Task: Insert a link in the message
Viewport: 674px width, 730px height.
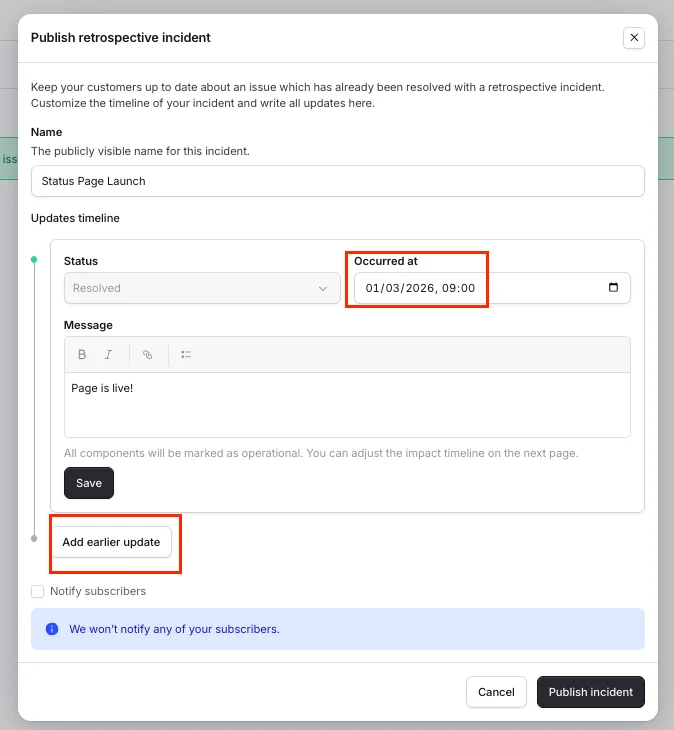Action: pos(148,355)
